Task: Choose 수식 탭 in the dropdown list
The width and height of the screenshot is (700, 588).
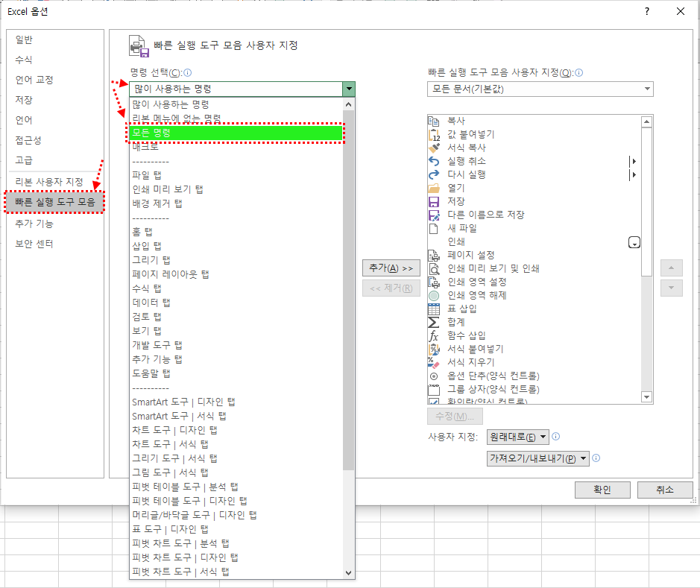Action: click(236, 288)
